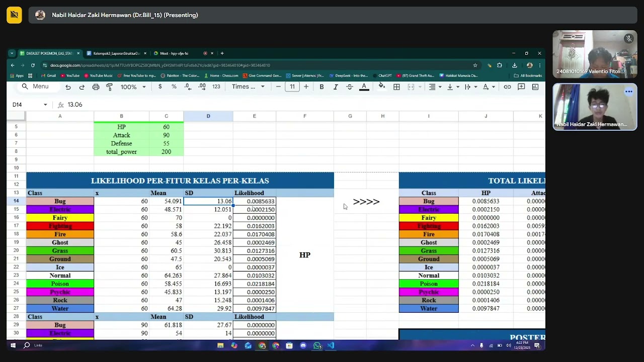Viewport: 644px width, 362px height.
Task: Format as percent icon
Action: (x=174, y=87)
